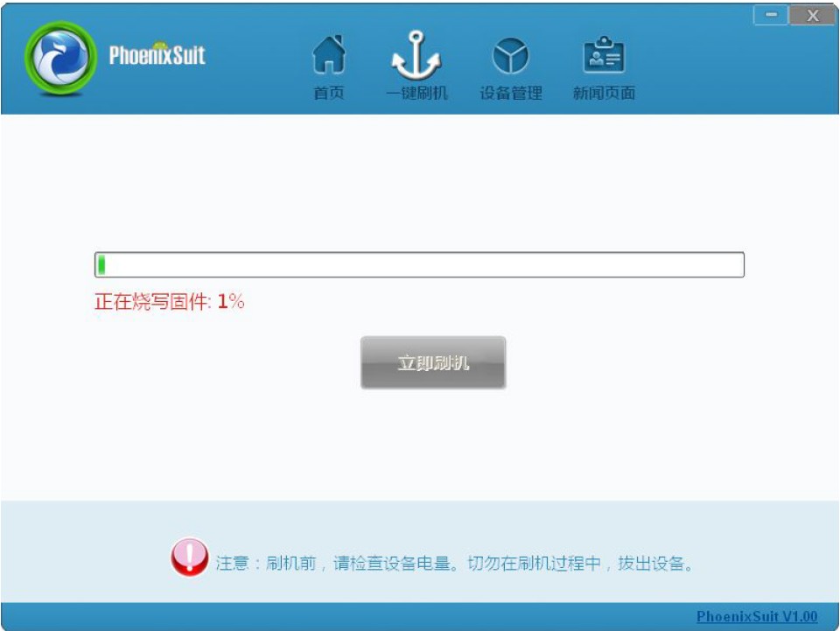This screenshot has width=840, height=631.
Task: Click the PhoenixSuit phoenix logo
Action: point(61,57)
